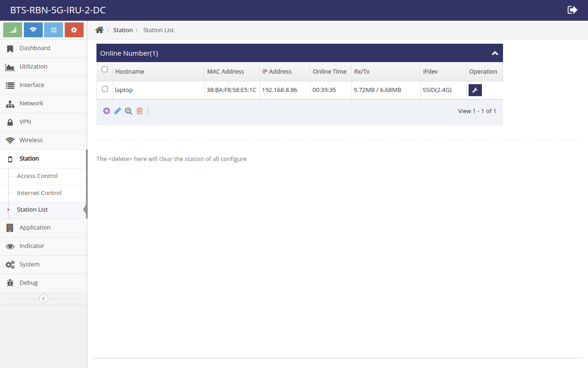This screenshot has width=588, height=368.
Task: Check the select-all checkbox in table header
Action: click(104, 69)
